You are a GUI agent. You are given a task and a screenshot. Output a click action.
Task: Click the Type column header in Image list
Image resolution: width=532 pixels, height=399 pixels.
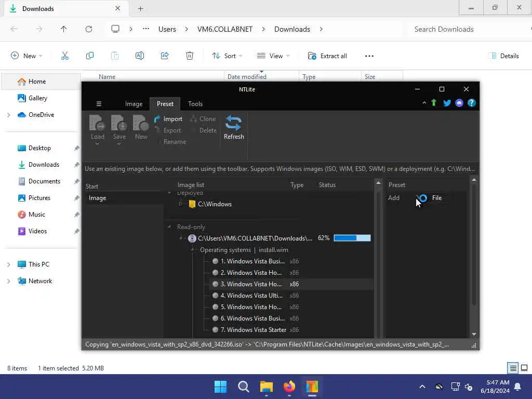pyautogui.click(x=297, y=185)
